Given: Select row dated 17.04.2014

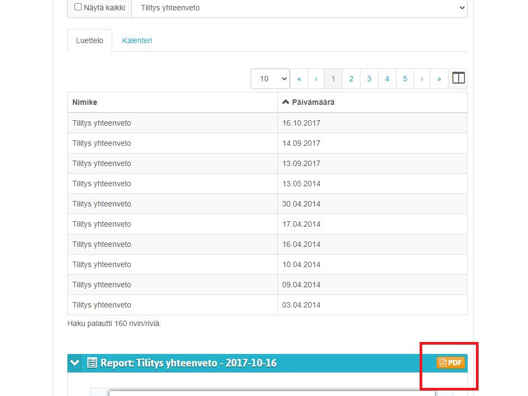Looking at the screenshot, I should (x=267, y=224).
